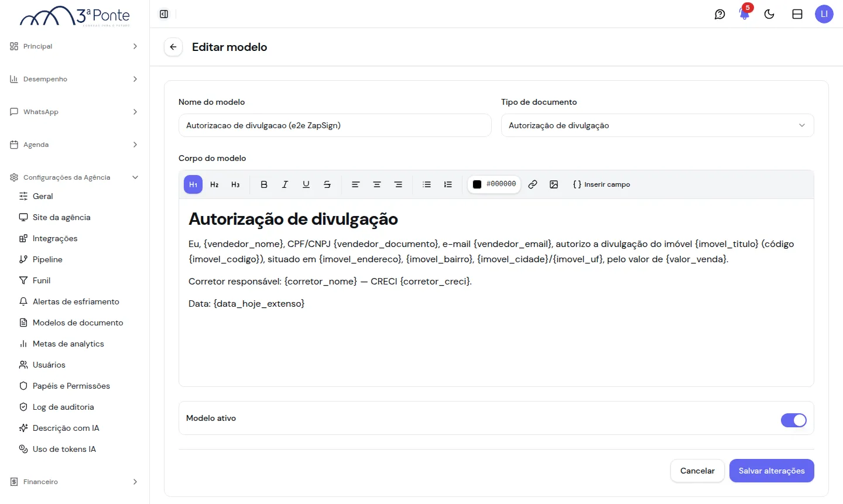Open the LI user avatar menu
Viewport: 843px width, 504px height.
824,14
